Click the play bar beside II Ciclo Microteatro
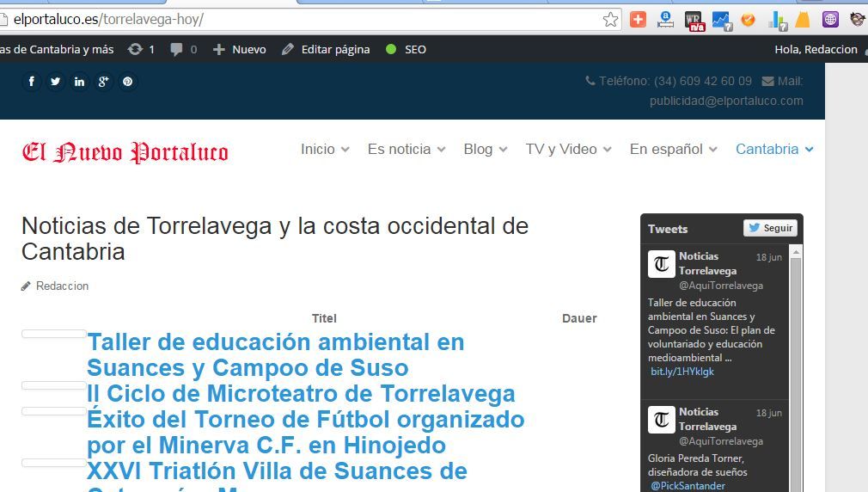Screen dimensions: 868x492 (53, 385)
